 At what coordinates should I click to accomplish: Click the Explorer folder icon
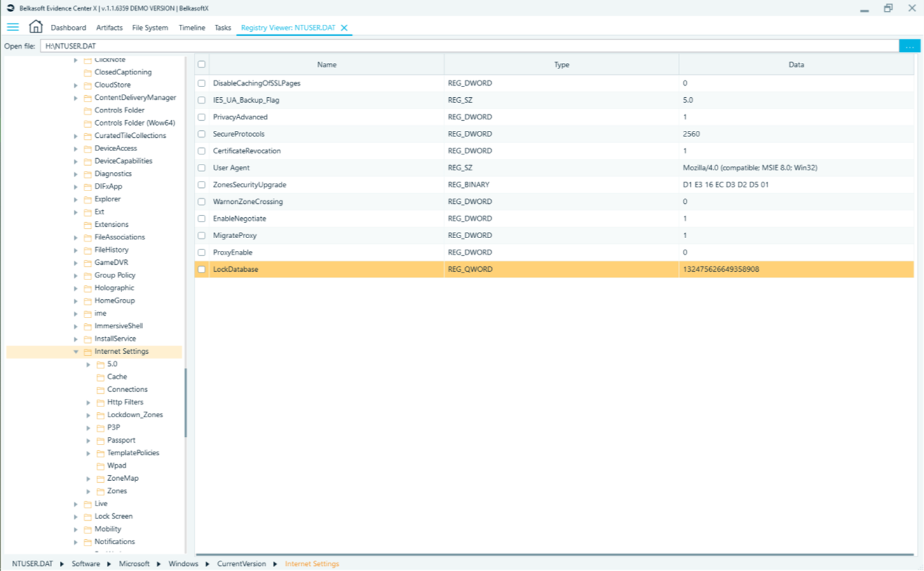click(x=88, y=199)
